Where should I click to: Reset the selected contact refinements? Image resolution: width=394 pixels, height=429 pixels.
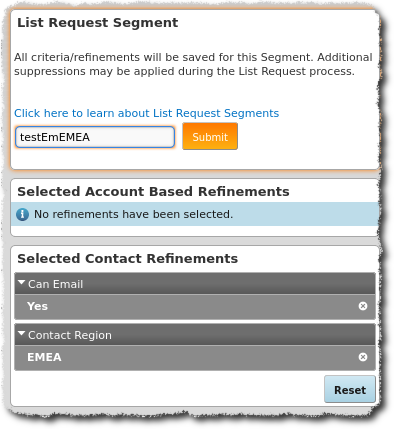(x=350, y=389)
